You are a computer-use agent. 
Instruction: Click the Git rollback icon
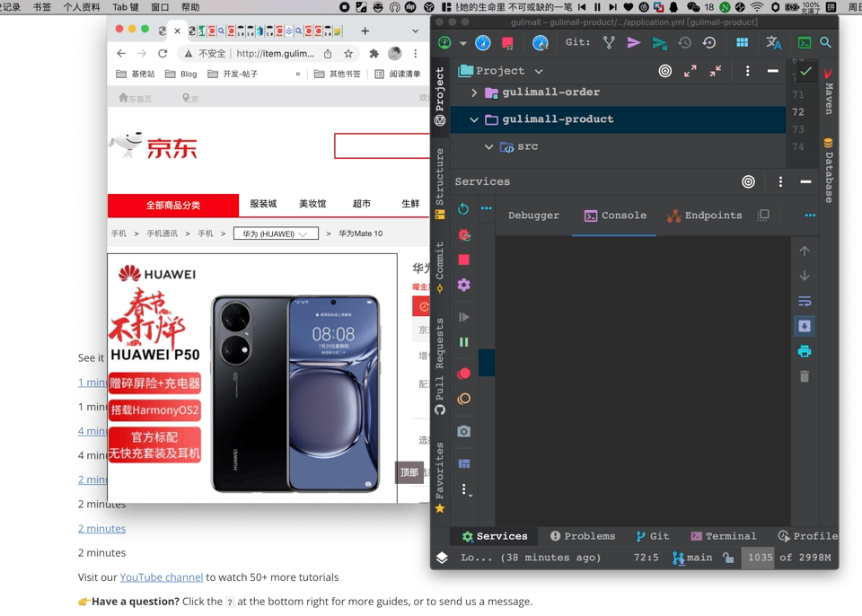(709, 42)
